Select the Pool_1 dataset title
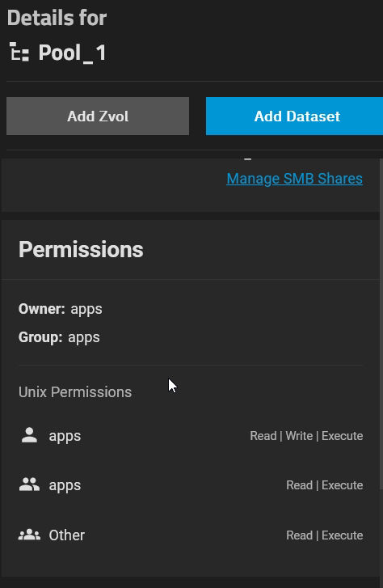The height and width of the screenshot is (588, 383). 73,52
